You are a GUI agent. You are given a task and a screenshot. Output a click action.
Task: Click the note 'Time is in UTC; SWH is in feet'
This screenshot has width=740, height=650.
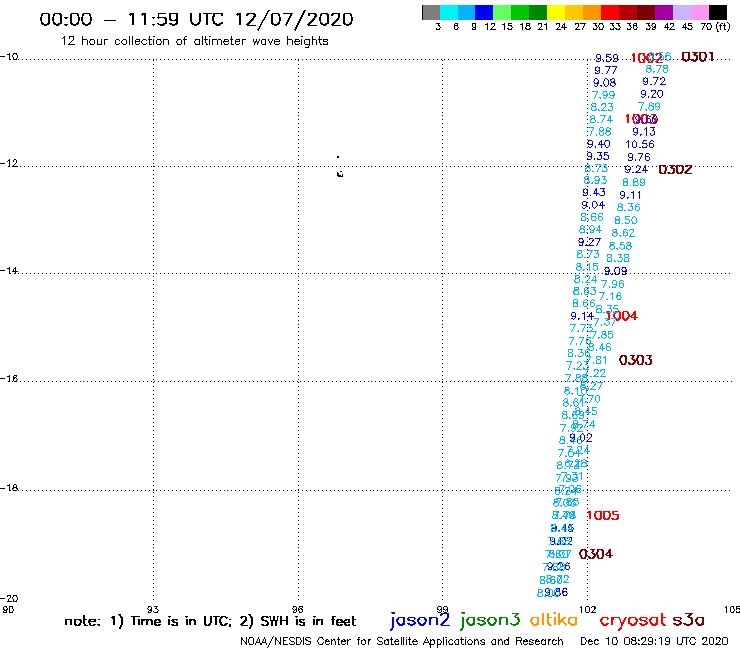coord(210,621)
